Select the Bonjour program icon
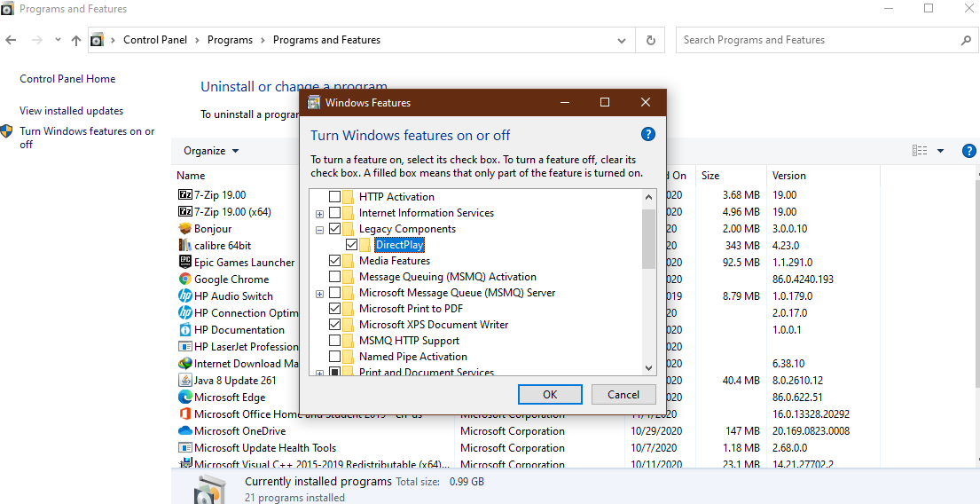This screenshot has width=980, height=504. coord(185,228)
